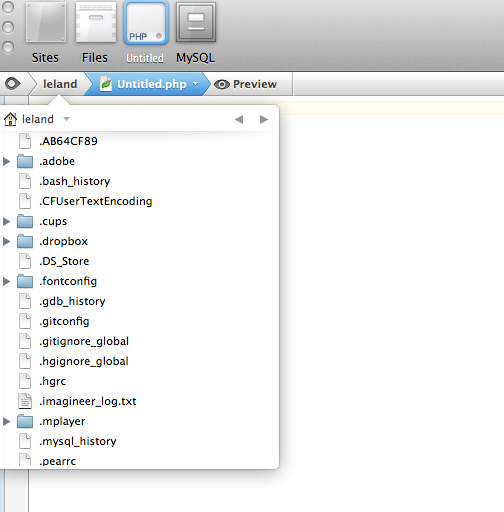Screen dimensions: 504x512
Task: Select the .dropbox folder row
Action: (x=139, y=241)
